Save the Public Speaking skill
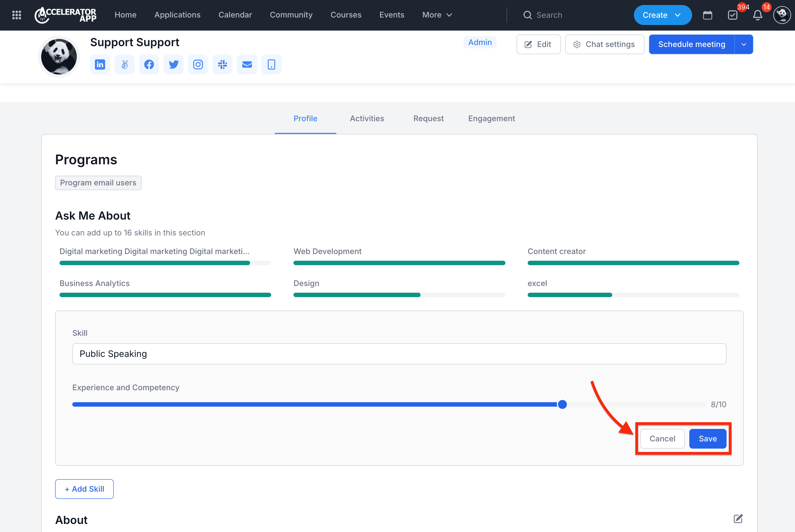This screenshot has width=795, height=532. (707, 439)
